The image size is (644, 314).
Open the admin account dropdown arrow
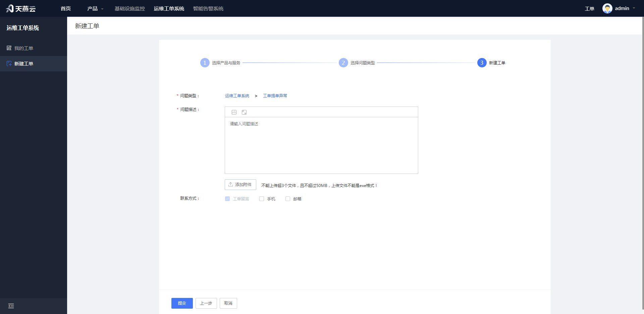tap(634, 8)
